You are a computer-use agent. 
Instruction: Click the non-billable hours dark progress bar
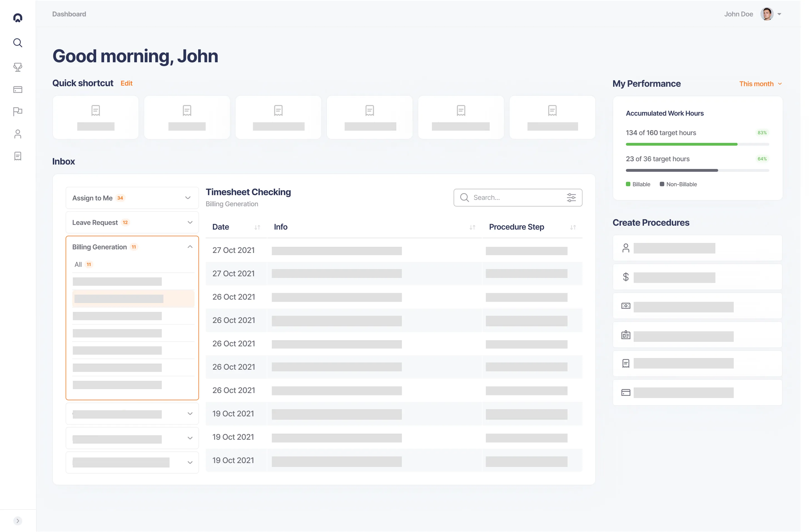672,170
